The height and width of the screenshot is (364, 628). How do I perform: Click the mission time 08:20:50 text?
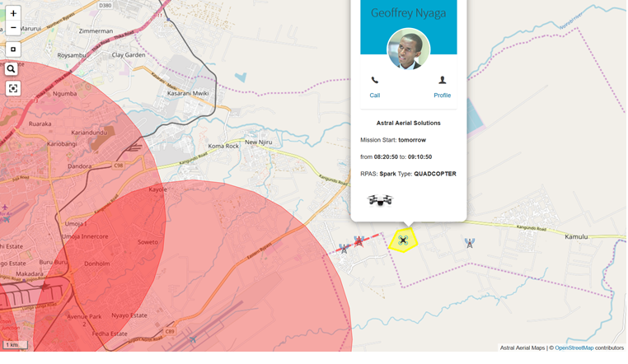(386, 156)
